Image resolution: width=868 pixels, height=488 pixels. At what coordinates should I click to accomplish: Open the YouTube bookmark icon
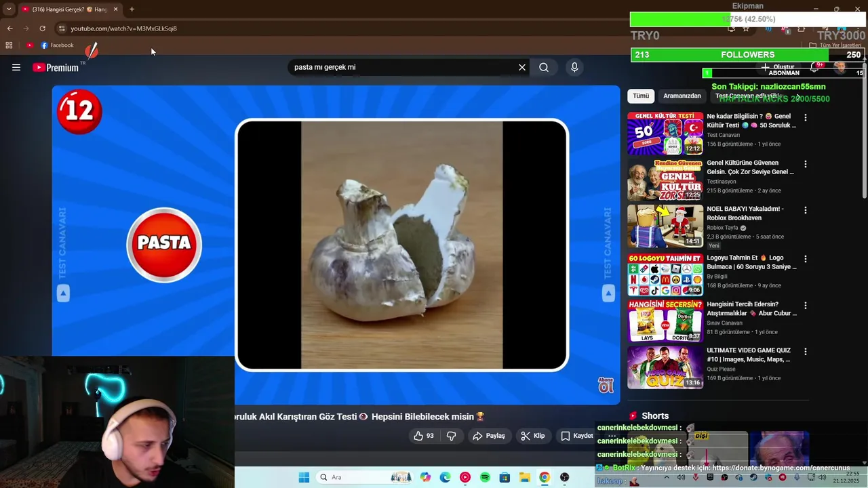(x=30, y=45)
